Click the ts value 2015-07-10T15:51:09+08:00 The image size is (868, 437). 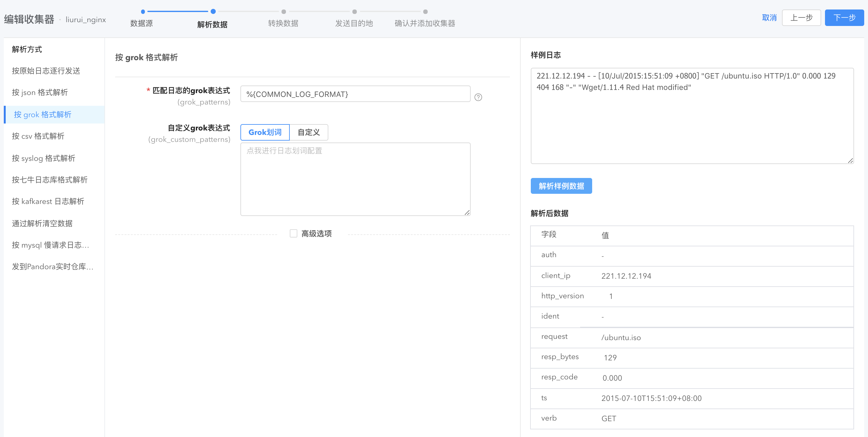[x=651, y=398]
